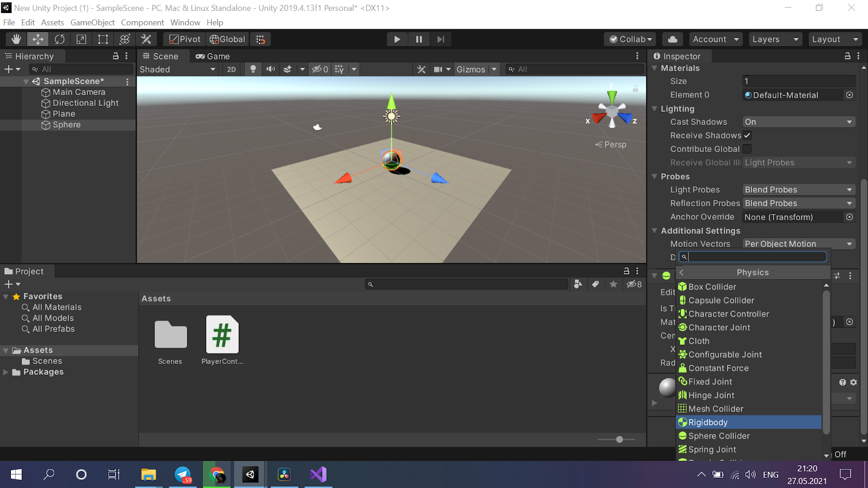Open Cast Shadows dropdown
This screenshot has width=868, height=488.
[799, 122]
